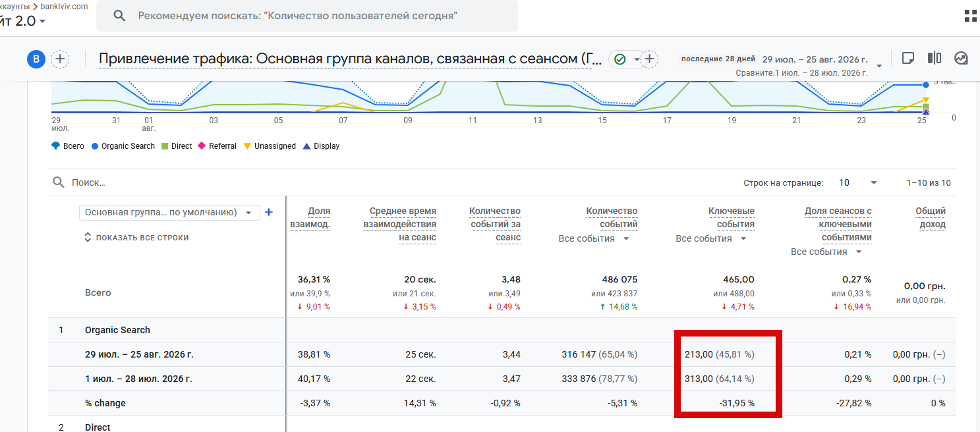Image resolution: width=980 pixels, height=432 pixels.
Task: Open the Google apps grid icon
Action: 971,16
